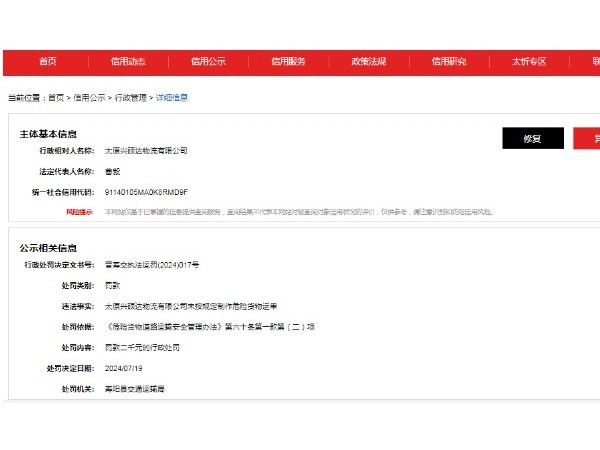Select 信用公示 in the red navigation bar
The height and width of the screenshot is (450, 600).
point(208,62)
